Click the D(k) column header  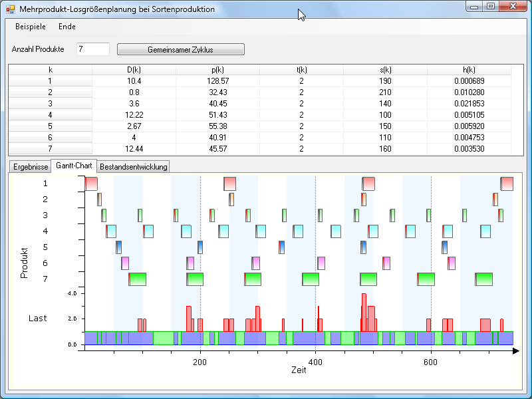point(134,70)
